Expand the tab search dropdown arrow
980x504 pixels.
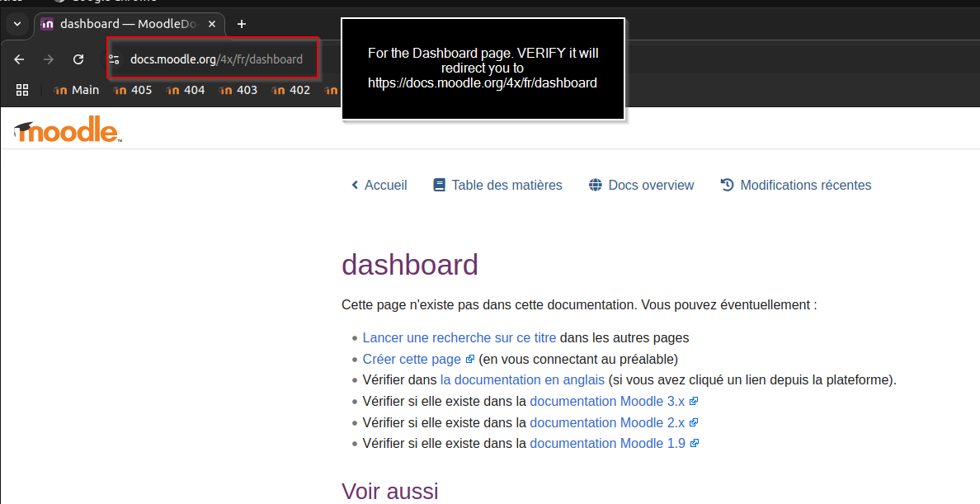(x=17, y=24)
